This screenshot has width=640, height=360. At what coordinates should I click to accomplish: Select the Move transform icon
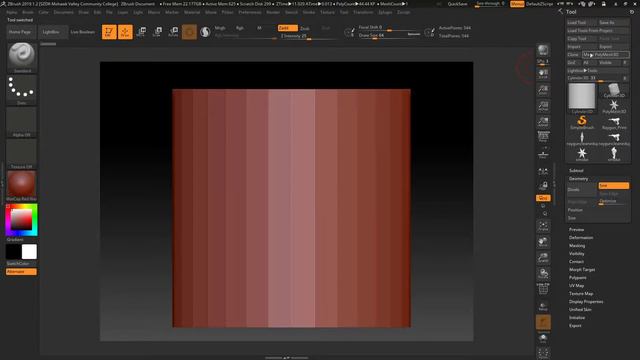pos(141,32)
